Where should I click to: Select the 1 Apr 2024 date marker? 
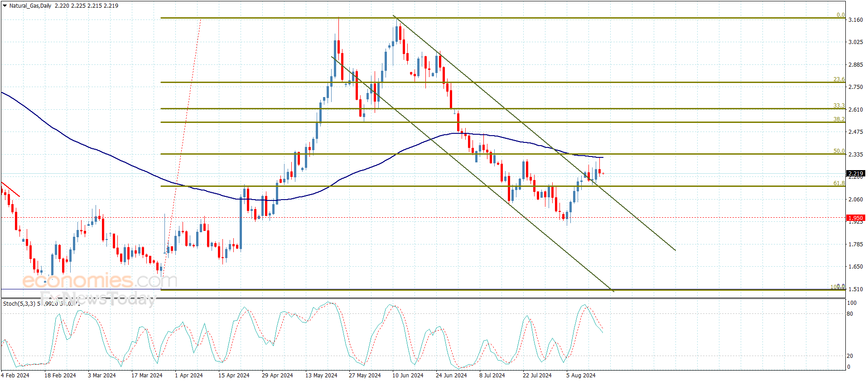pyautogui.click(x=188, y=375)
